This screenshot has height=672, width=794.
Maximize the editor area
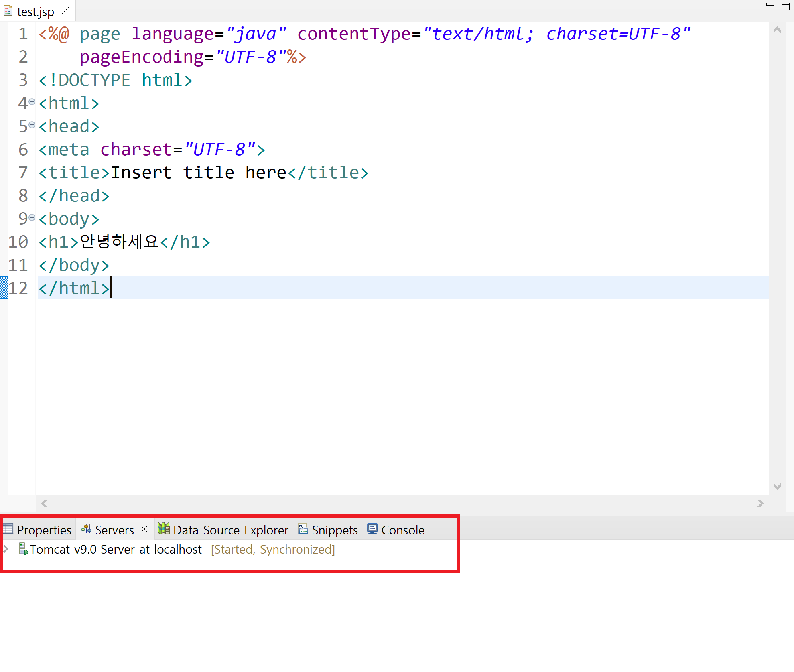[x=786, y=7]
